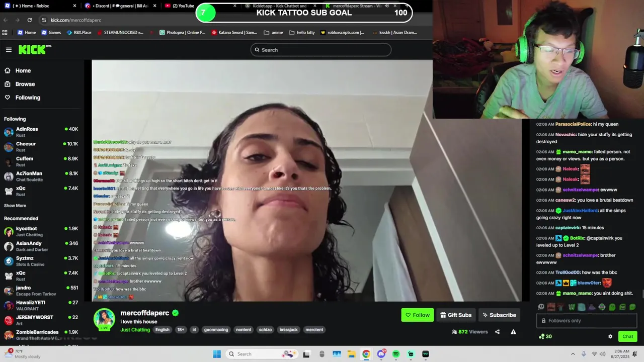Open Discord from the taskbar
Screen dimensions: 644x362
click(x=381, y=354)
